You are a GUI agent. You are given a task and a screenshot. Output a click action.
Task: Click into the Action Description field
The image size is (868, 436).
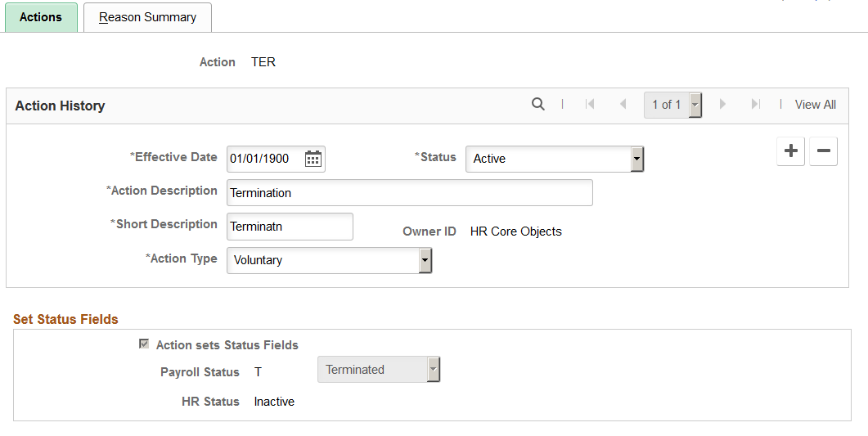(x=410, y=192)
